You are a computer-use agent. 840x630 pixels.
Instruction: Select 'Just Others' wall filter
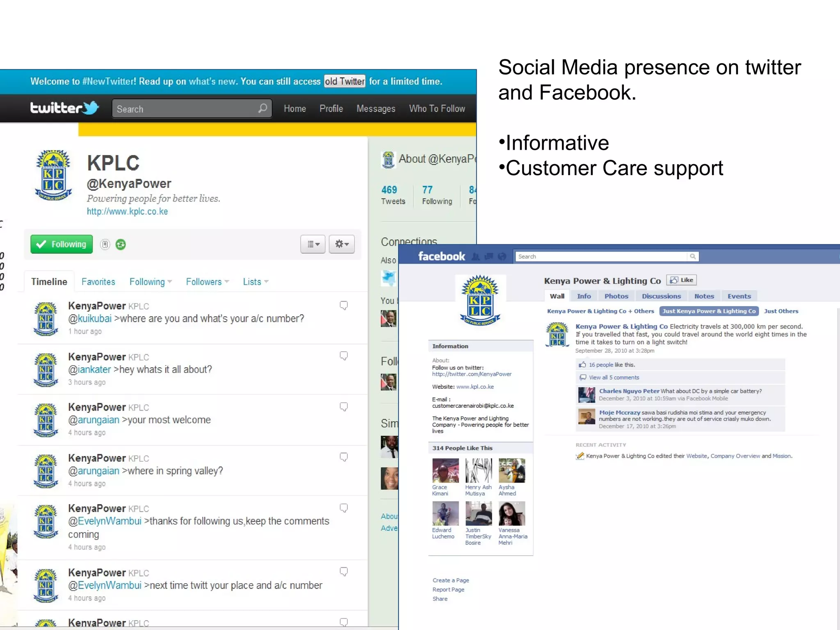pyautogui.click(x=781, y=311)
